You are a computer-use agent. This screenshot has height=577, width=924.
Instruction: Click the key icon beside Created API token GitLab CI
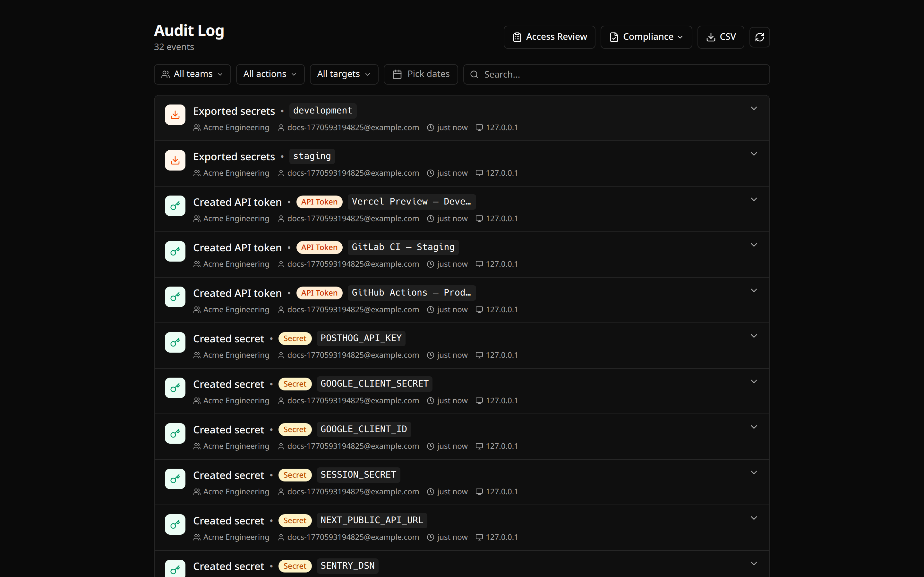point(175,251)
